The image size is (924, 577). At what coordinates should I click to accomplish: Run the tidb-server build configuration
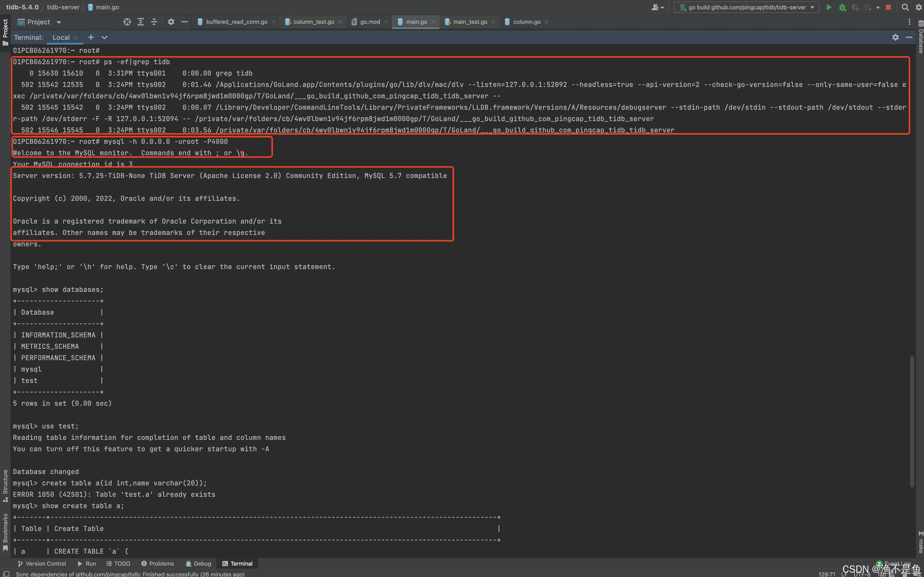(x=829, y=7)
